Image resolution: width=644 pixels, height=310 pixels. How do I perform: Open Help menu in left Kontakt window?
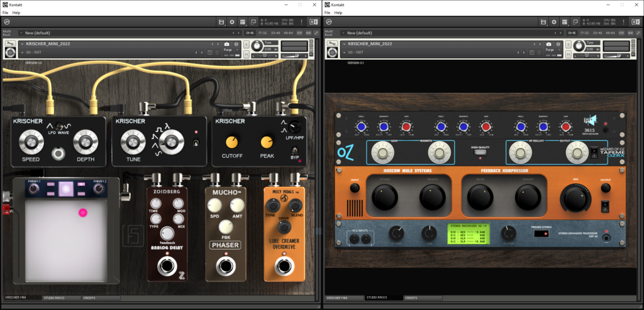tap(16, 13)
